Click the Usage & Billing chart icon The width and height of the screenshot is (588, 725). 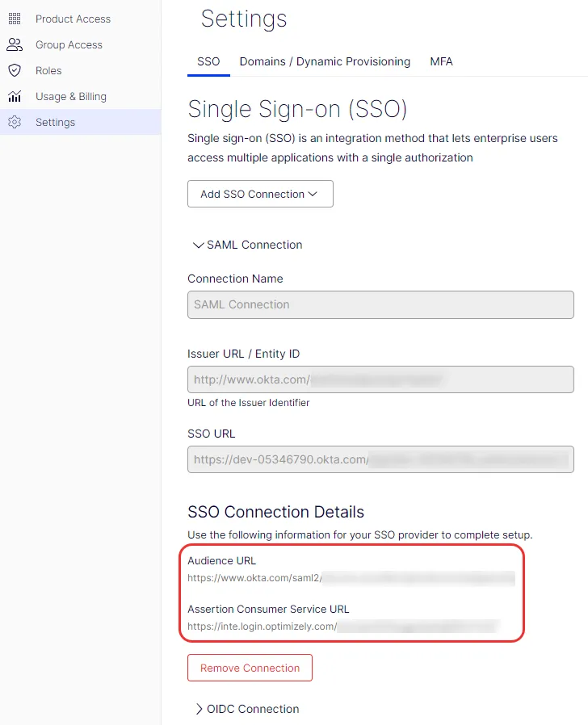click(x=15, y=96)
